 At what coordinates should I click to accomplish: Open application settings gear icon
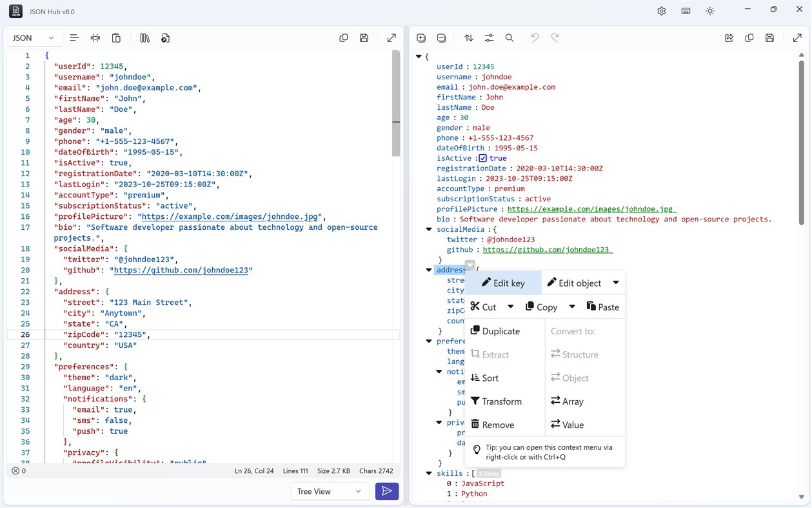[x=662, y=11]
